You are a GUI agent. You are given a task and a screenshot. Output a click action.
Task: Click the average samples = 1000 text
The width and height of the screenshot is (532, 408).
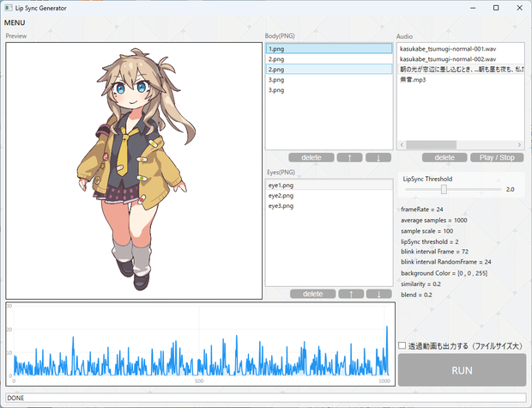434,220
